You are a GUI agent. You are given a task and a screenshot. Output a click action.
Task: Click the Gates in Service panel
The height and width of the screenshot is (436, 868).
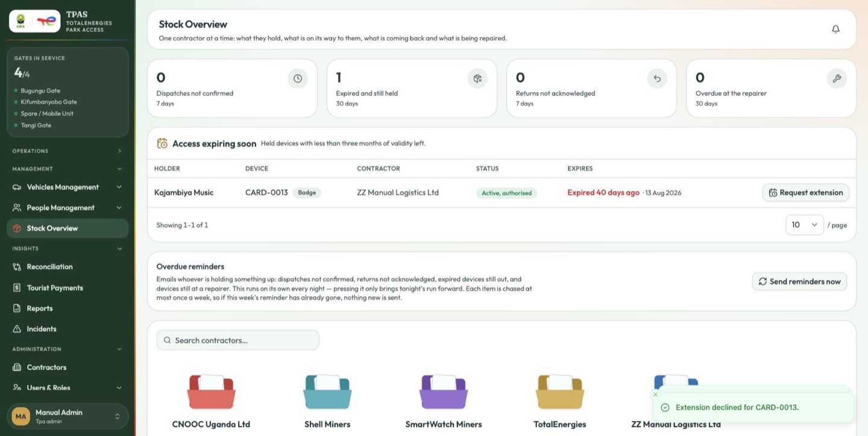68,92
